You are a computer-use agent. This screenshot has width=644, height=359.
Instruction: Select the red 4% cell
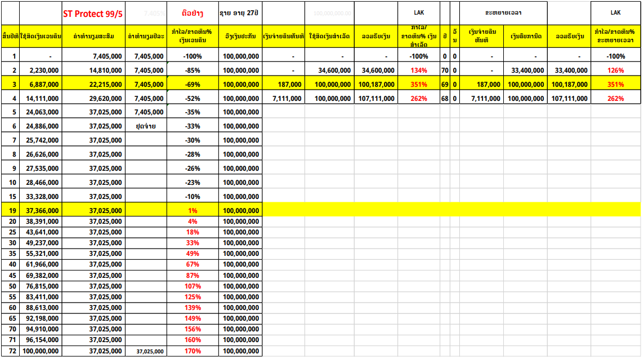(193, 221)
